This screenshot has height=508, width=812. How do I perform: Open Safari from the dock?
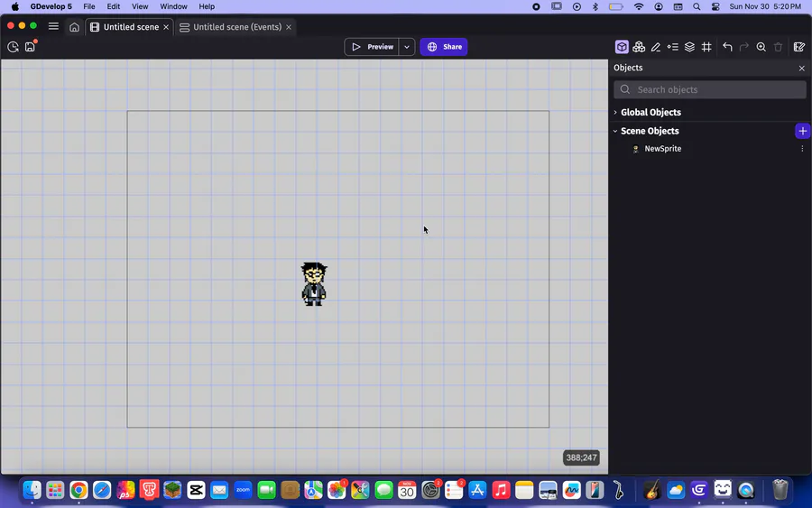102,490
